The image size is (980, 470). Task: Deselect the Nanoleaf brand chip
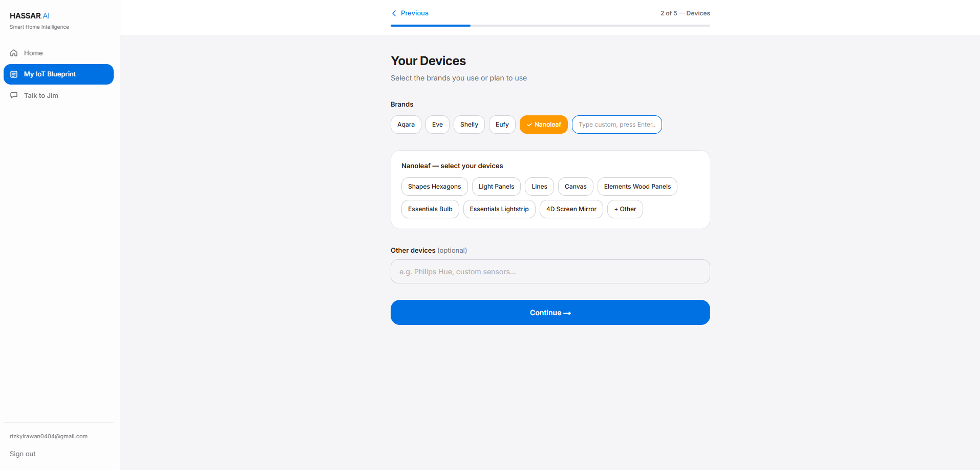544,125
